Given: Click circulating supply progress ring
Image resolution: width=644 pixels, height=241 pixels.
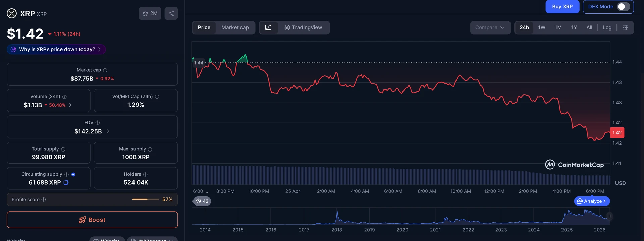Looking at the screenshot, I should pos(66,182).
